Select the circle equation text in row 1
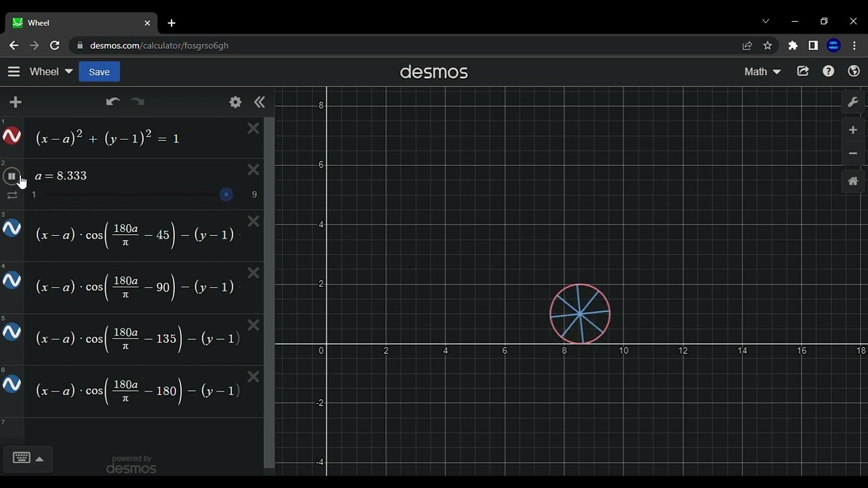 click(108, 138)
